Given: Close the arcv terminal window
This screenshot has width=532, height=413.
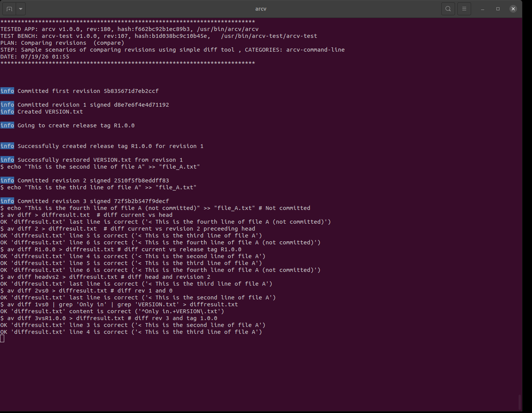Looking at the screenshot, I should pyautogui.click(x=513, y=9).
